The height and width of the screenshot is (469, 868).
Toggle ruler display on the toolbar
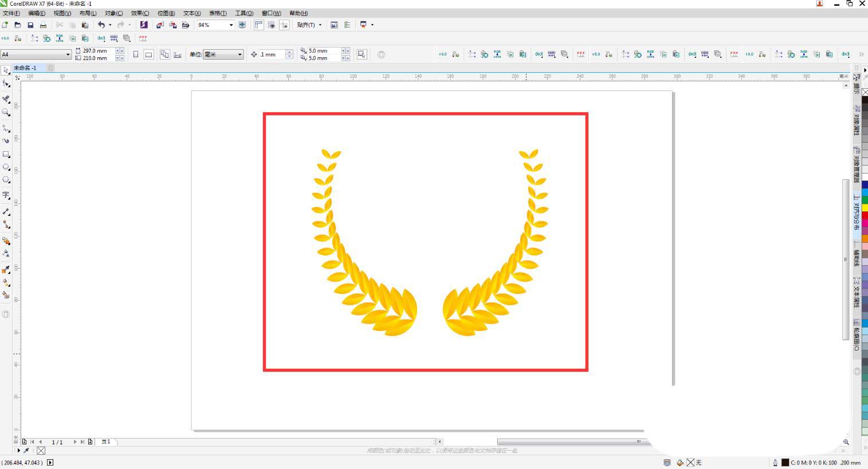click(x=259, y=25)
